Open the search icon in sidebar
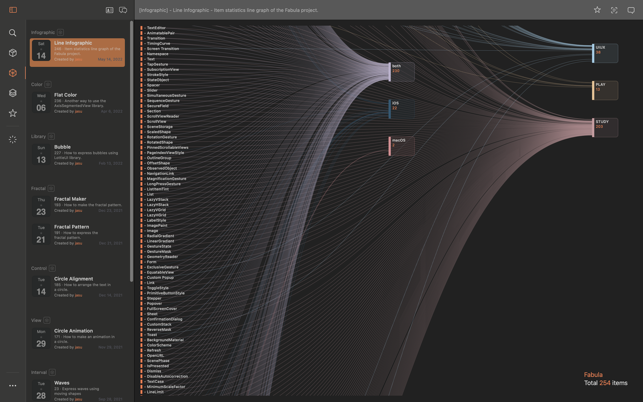Image resolution: width=643 pixels, height=402 pixels. [13, 33]
